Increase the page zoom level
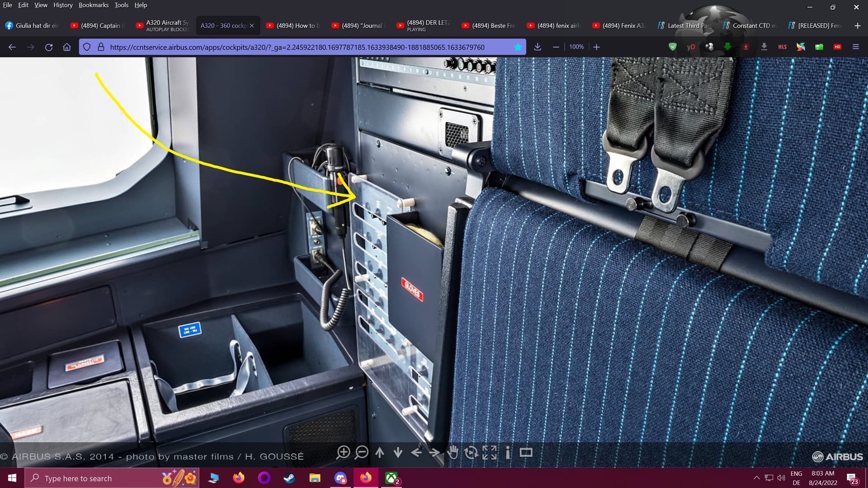 click(x=596, y=47)
